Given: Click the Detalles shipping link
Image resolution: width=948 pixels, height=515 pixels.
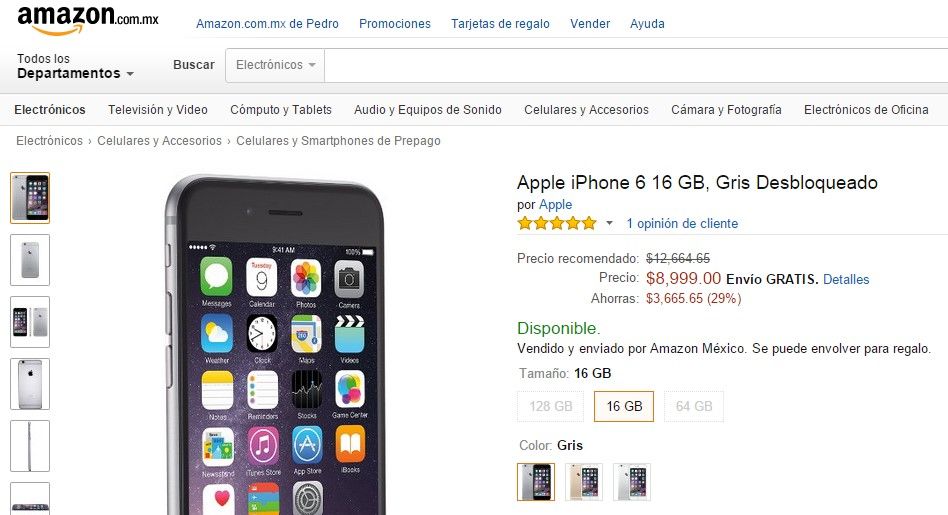Looking at the screenshot, I should [846, 279].
